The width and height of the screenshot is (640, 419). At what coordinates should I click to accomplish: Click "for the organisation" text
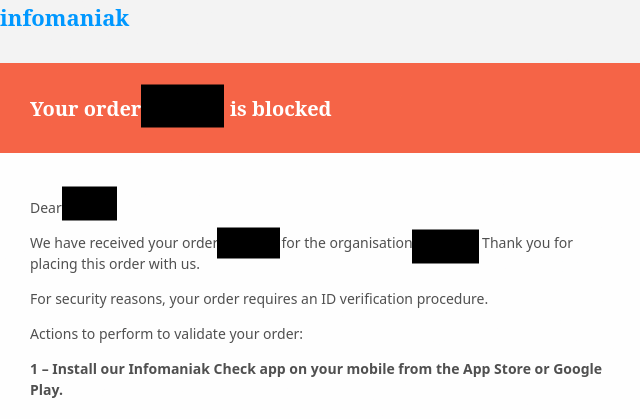pyautogui.click(x=346, y=243)
